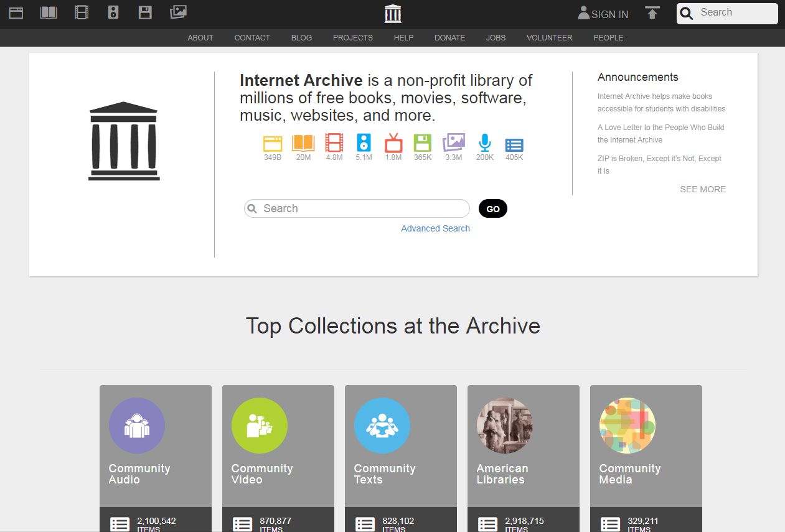Screen dimensions: 785x532
Task: Click the 329,211 items count
Action: coord(643,521)
